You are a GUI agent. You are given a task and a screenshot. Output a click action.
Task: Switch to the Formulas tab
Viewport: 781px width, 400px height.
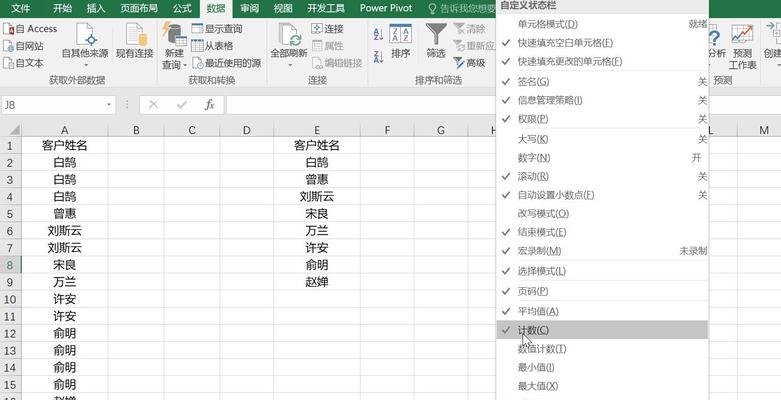[182, 8]
